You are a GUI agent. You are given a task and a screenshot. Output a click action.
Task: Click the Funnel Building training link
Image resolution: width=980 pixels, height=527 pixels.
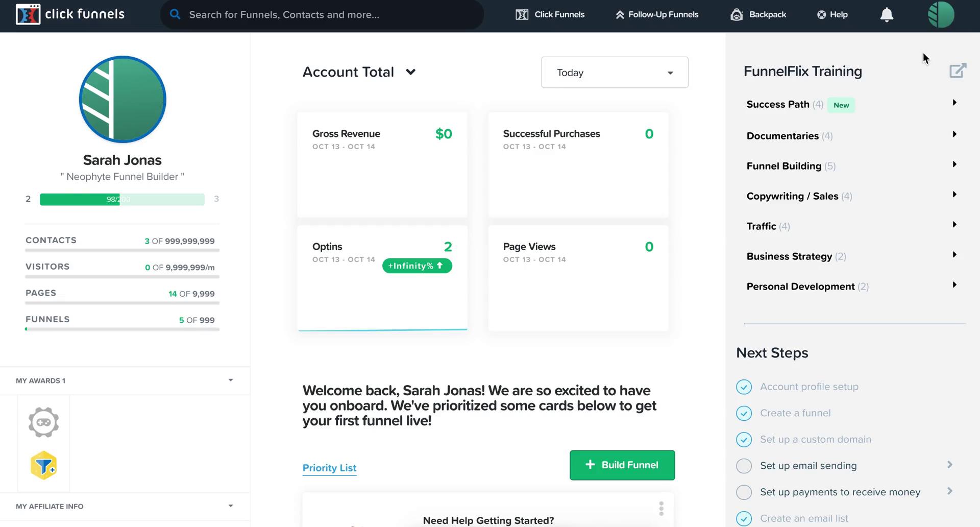point(784,166)
